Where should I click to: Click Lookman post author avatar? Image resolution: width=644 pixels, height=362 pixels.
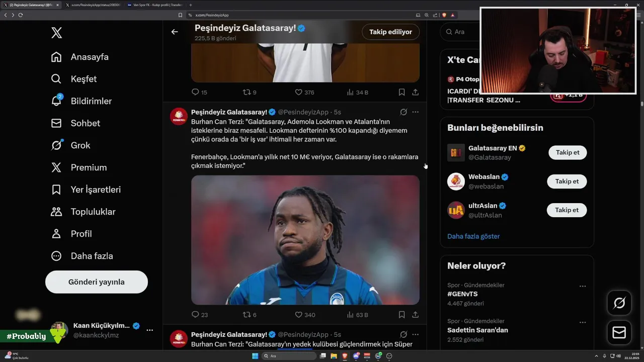click(179, 116)
